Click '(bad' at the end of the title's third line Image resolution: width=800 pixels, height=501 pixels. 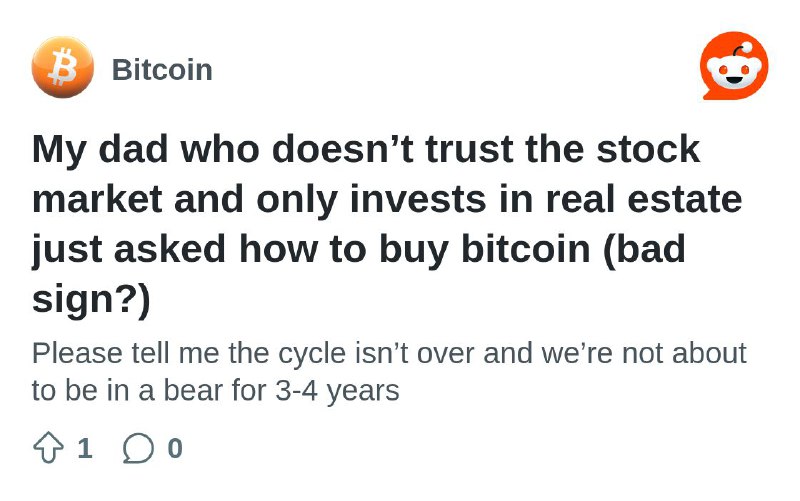click(644, 249)
